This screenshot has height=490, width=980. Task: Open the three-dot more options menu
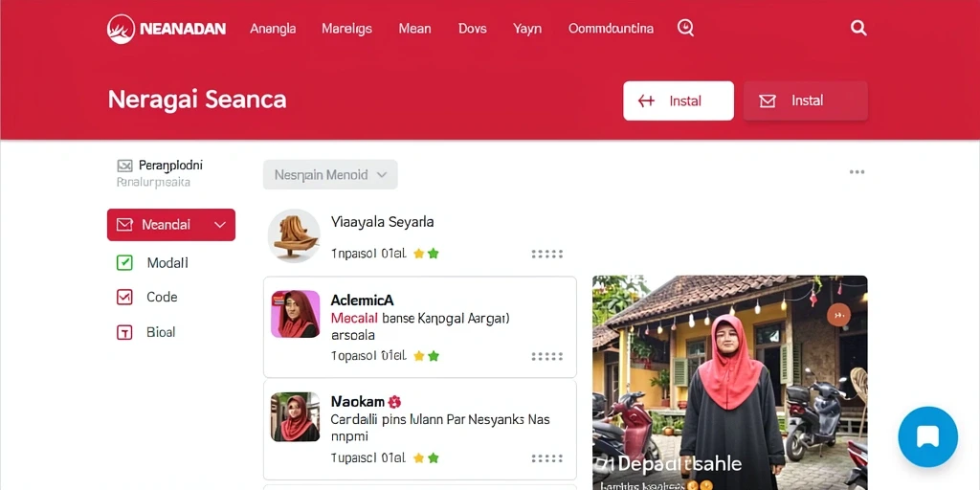(857, 172)
